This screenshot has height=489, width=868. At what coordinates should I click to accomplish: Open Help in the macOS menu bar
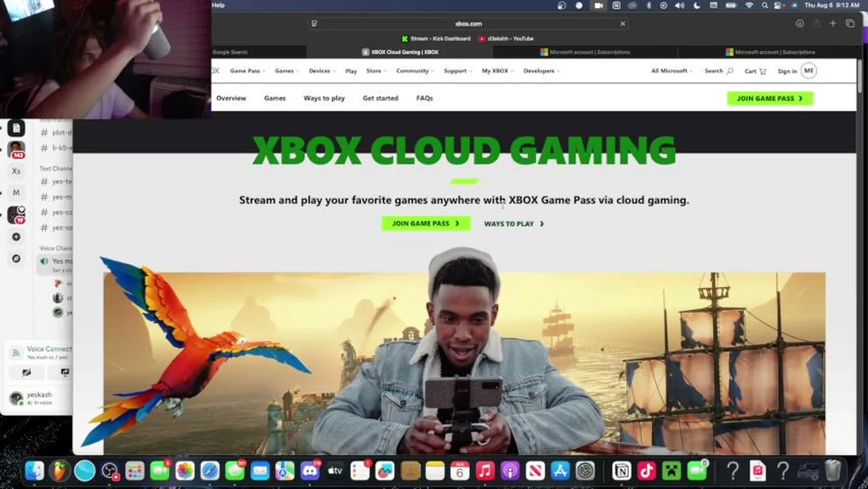(218, 5)
